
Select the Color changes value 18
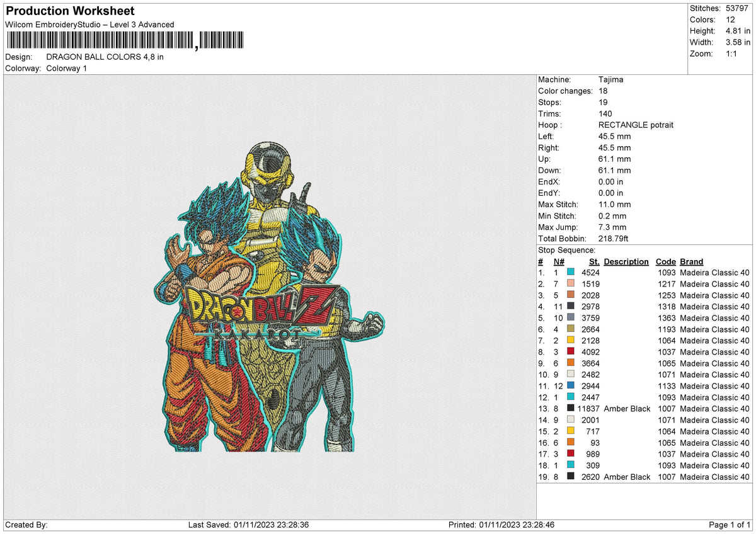tap(603, 91)
